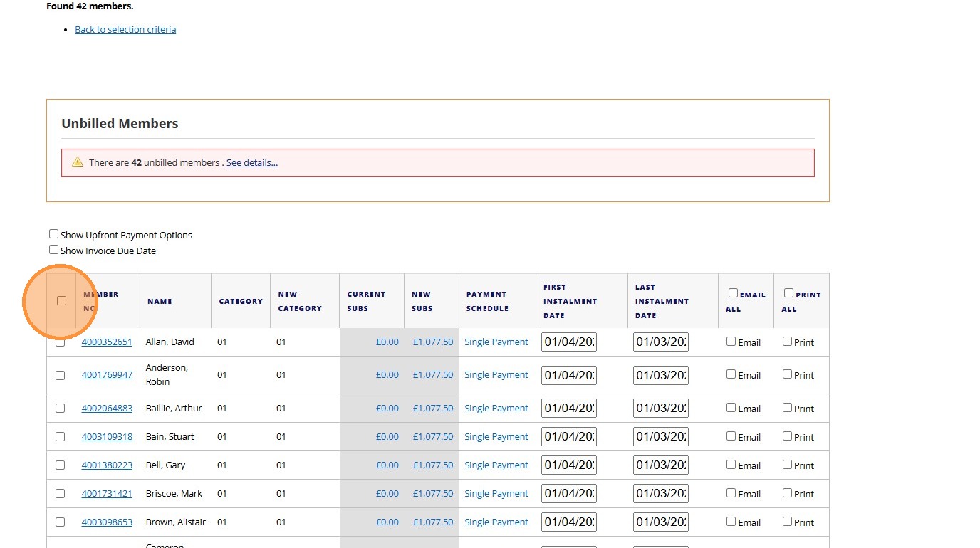Tick the Email checkbox for Baillie, Arthur
The image size is (980, 548).
coord(731,408)
